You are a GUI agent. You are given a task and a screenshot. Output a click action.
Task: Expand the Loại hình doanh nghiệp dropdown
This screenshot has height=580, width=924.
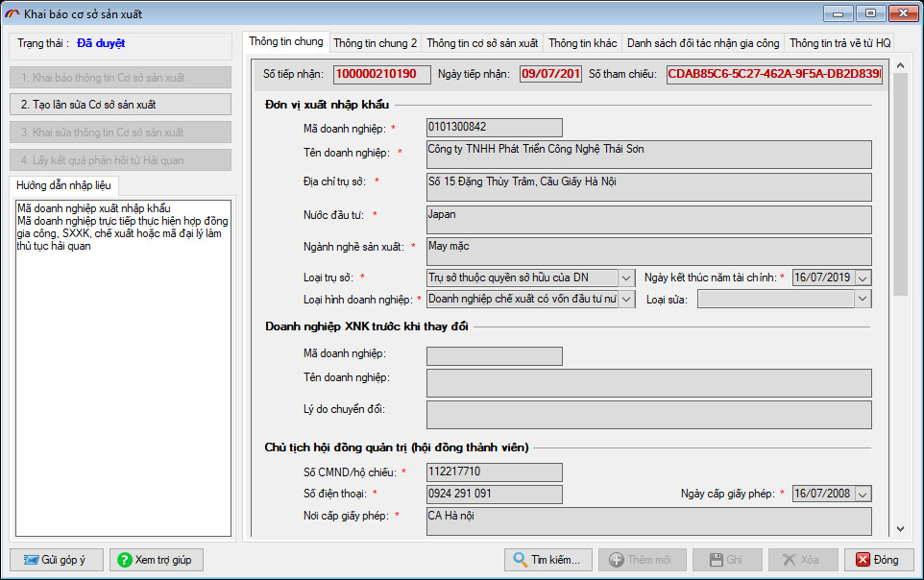pyautogui.click(x=626, y=300)
